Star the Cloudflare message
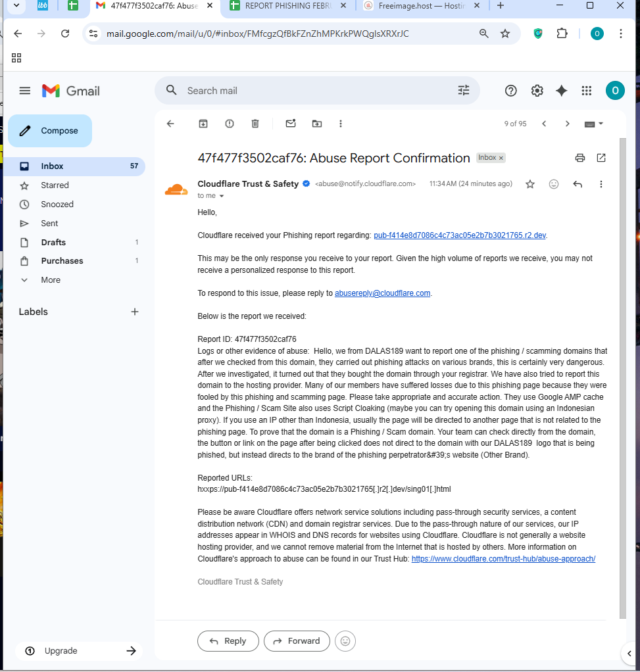Screen dimensions: 640x672 tap(530, 184)
